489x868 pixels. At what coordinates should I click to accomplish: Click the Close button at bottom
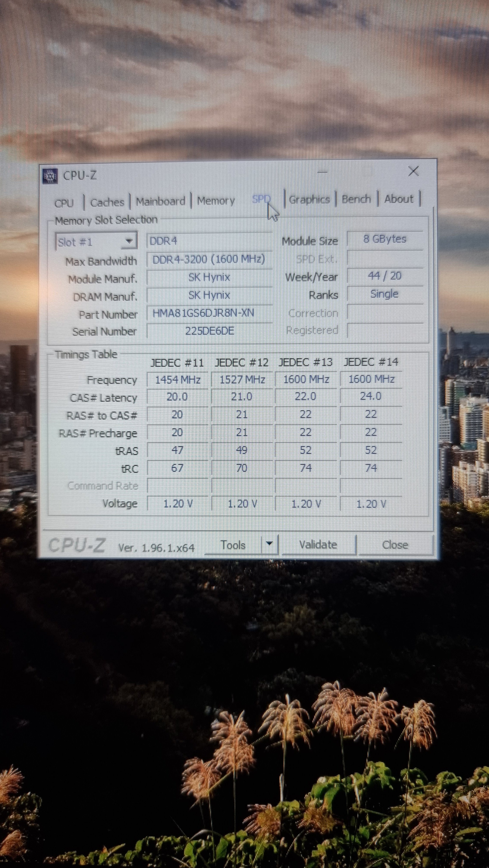click(395, 544)
